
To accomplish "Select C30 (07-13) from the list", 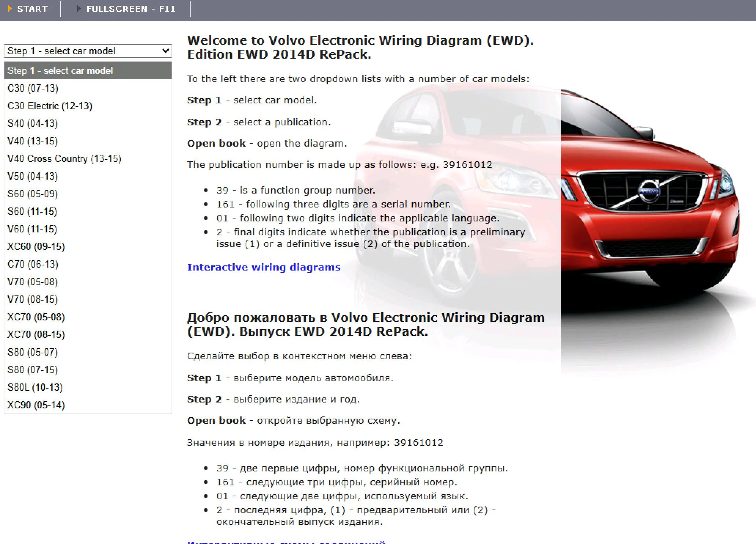I will pos(33,88).
